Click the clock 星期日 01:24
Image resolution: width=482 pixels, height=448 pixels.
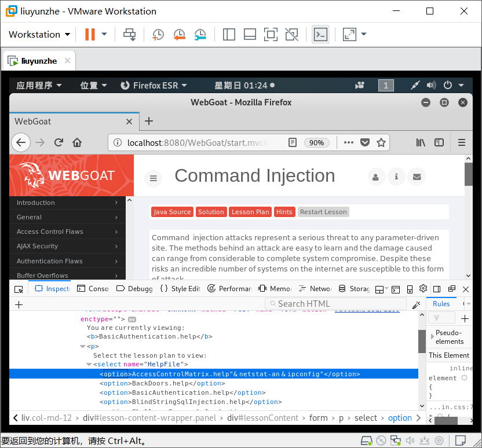[244, 85]
